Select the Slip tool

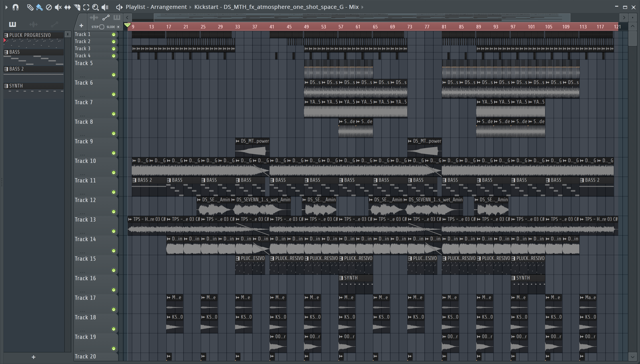pos(68,7)
